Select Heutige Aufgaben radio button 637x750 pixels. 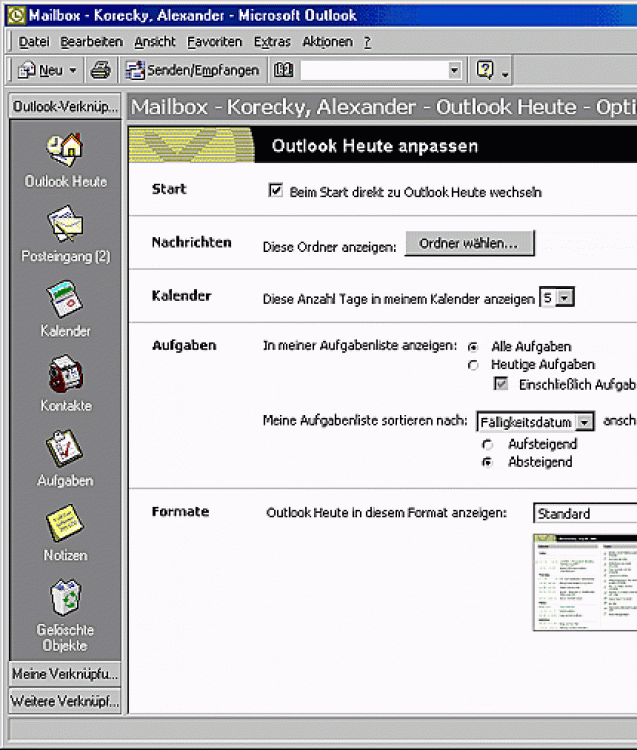[x=473, y=365]
